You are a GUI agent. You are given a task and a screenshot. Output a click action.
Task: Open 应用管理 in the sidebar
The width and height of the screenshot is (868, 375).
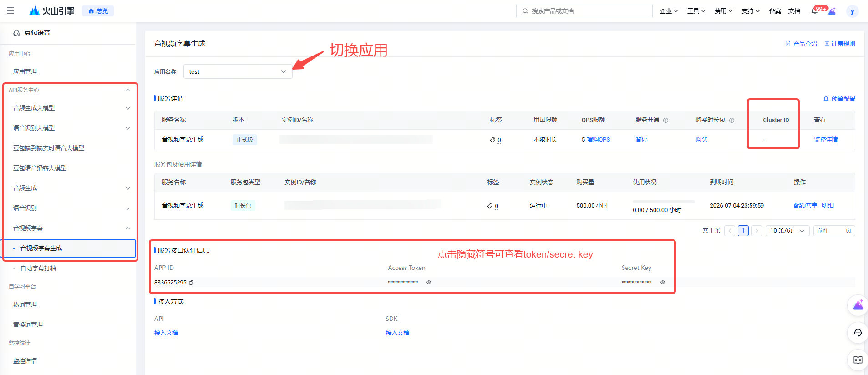coord(25,71)
